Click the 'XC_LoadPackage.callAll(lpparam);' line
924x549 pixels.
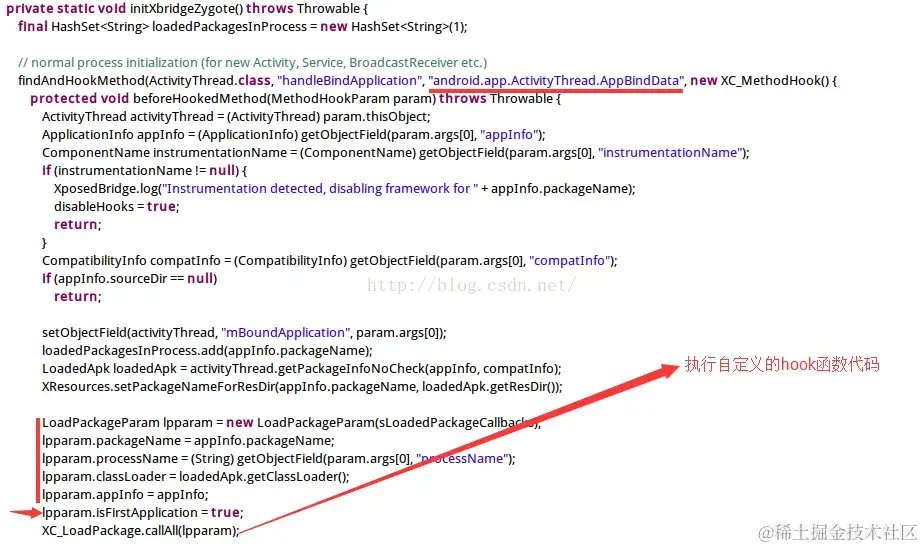pyautogui.click(x=140, y=531)
